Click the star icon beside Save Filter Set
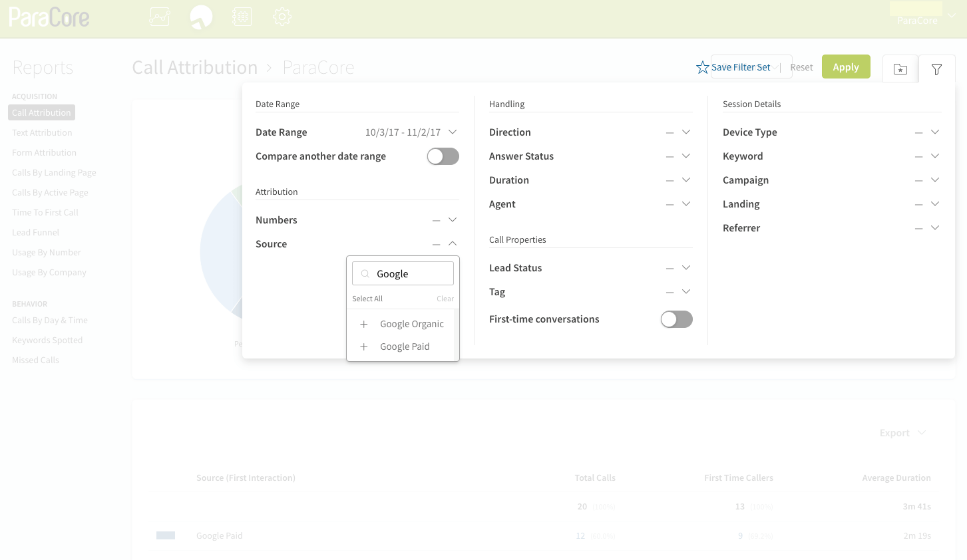 tap(703, 67)
